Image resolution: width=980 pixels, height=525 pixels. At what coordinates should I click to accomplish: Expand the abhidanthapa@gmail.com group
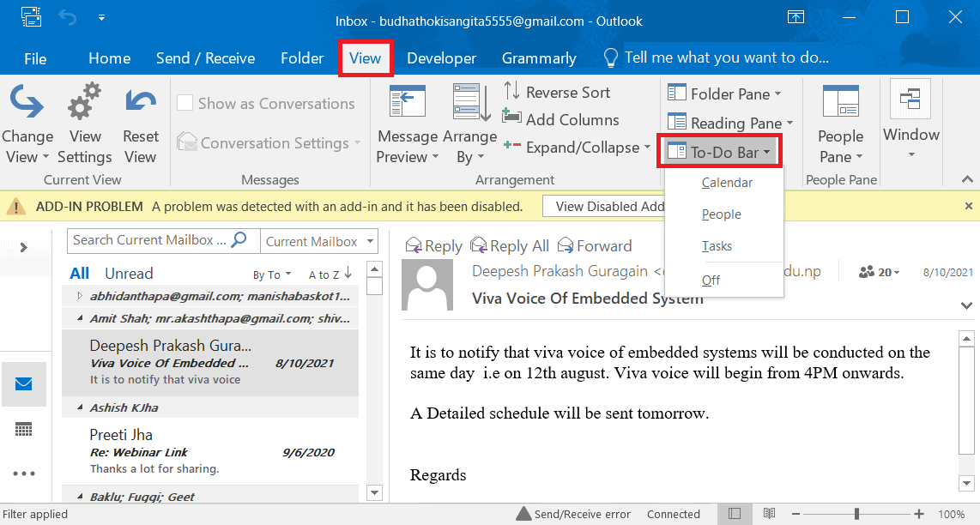point(79,296)
